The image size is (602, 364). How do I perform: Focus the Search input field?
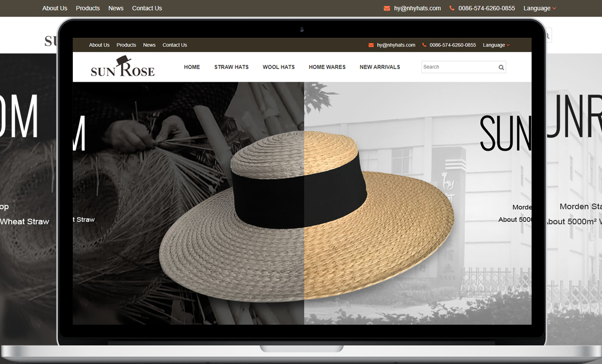tap(458, 67)
